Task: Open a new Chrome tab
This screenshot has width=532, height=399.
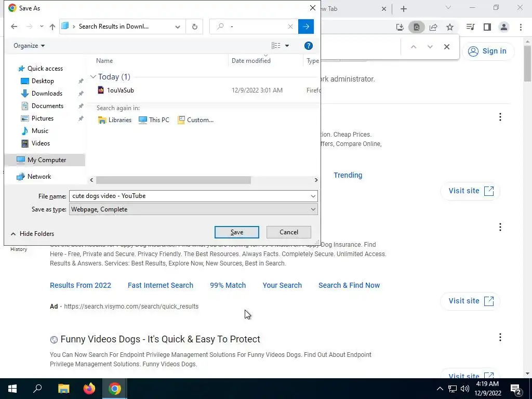Action: 403,9
